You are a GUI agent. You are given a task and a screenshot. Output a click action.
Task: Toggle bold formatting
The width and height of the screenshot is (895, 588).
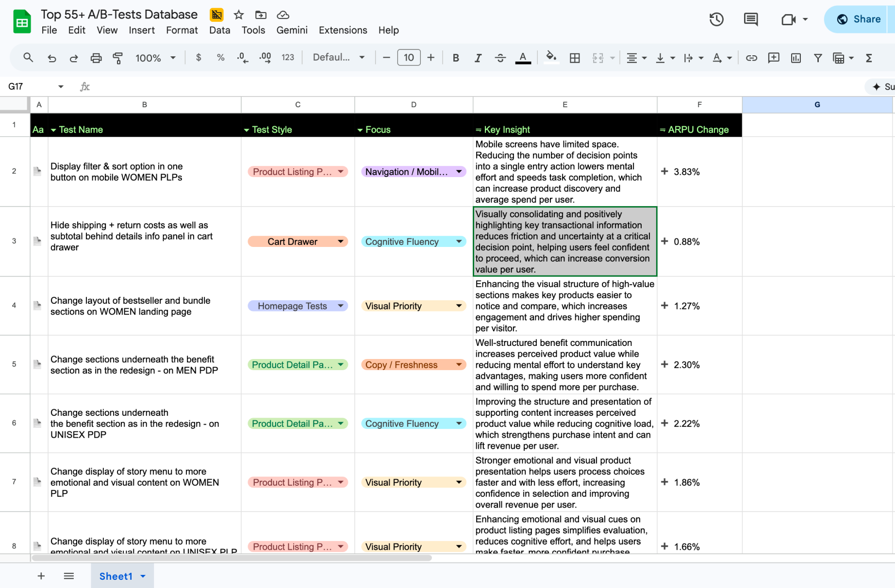(455, 58)
